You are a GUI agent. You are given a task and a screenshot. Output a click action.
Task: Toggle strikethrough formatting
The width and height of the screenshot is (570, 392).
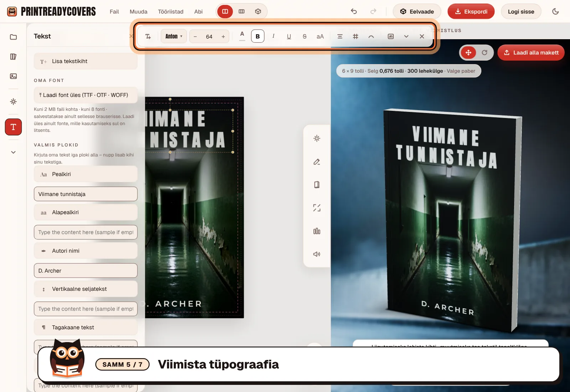(x=305, y=36)
